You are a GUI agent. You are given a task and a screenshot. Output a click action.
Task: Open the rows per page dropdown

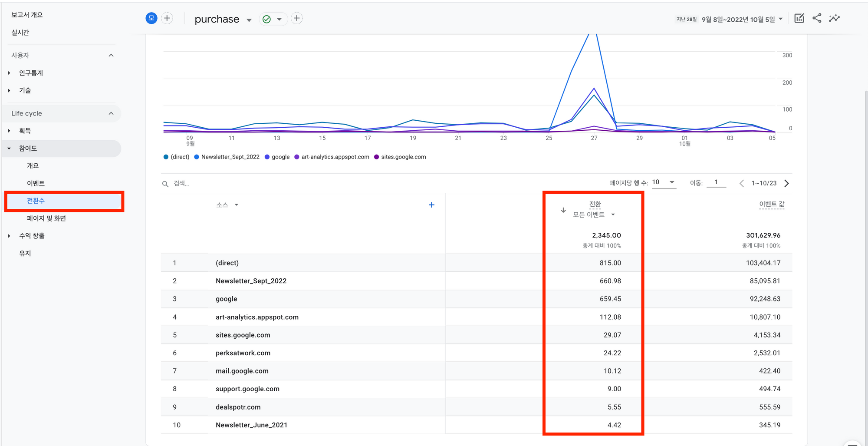664,182
